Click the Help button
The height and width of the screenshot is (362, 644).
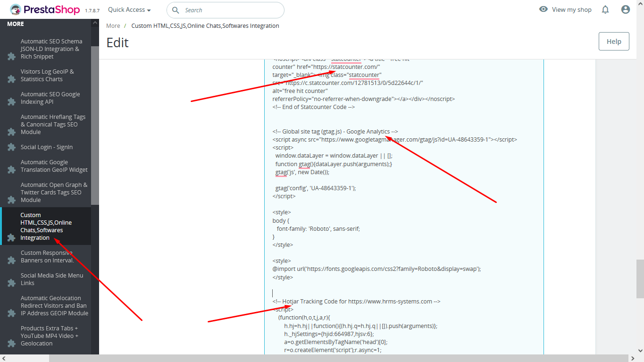(x=614, y=42)
